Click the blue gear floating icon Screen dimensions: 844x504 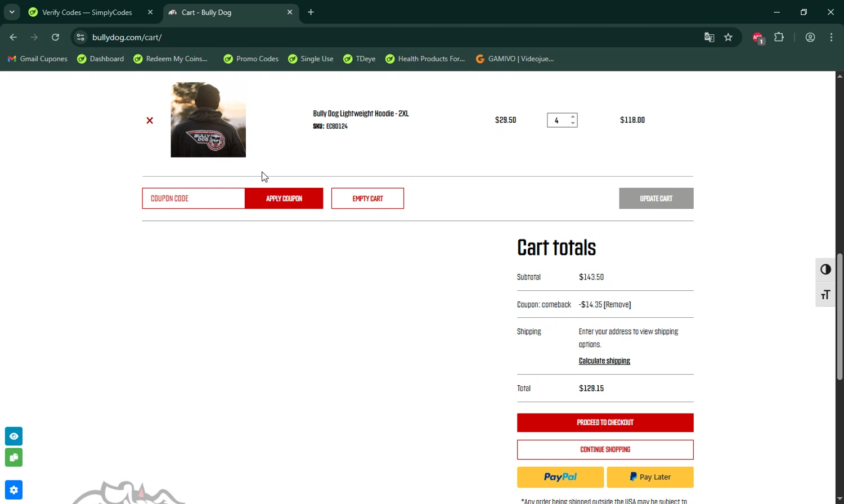(14, 489)
